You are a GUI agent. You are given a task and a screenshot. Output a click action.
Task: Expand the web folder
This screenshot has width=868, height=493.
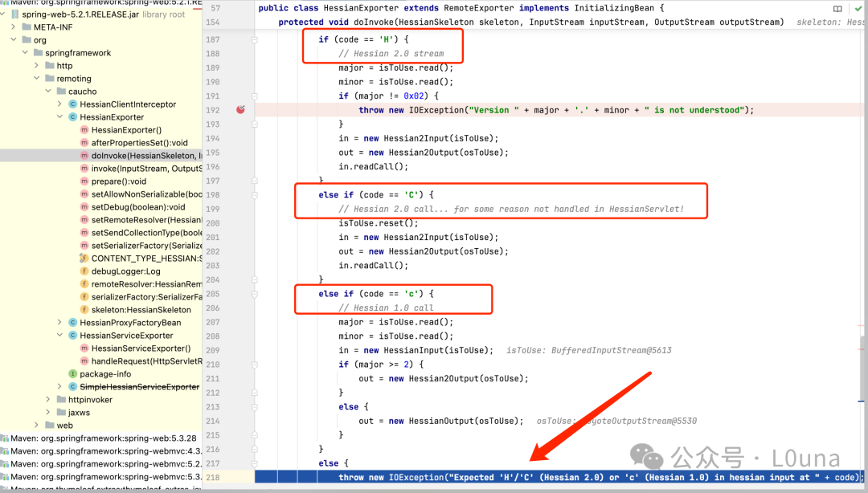[37, 425]
